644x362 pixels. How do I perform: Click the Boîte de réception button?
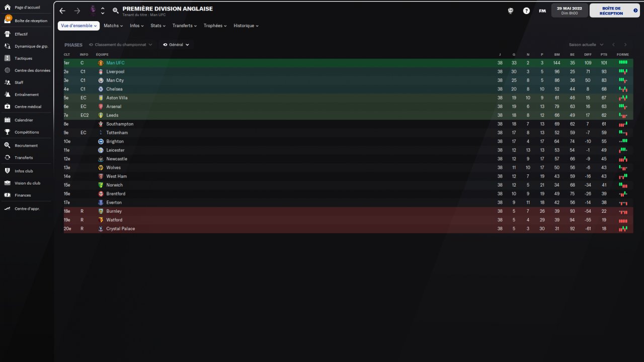[614, 11]
